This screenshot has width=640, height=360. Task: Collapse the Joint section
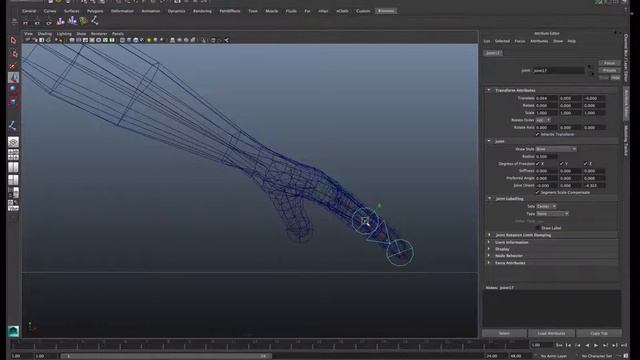click(x=489, y=141)
